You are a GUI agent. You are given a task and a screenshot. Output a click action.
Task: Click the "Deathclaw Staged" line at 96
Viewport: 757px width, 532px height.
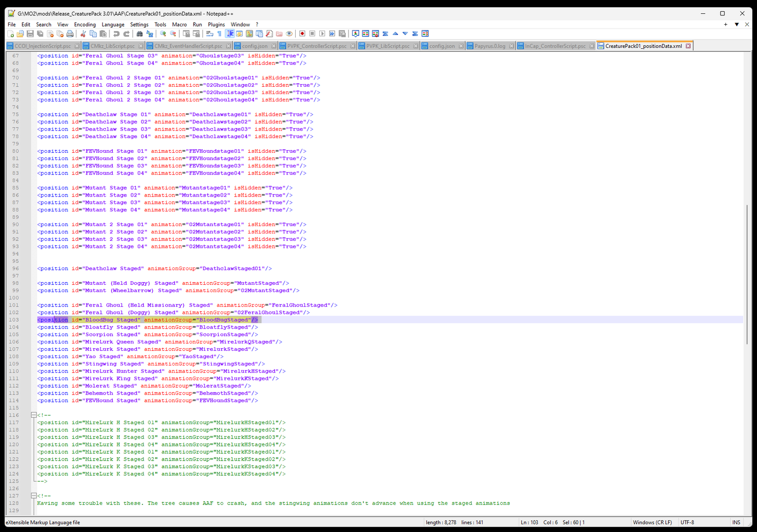[155, 269]
